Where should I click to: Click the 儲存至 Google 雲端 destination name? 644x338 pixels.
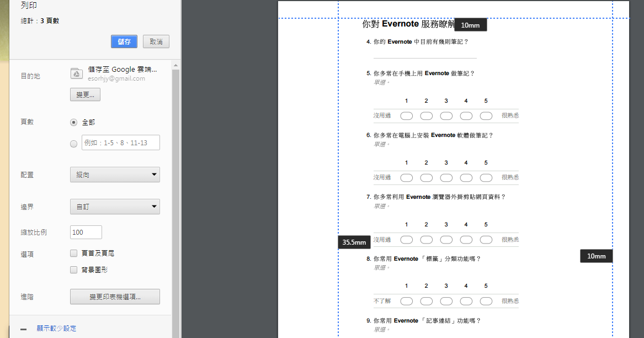point(123,69)
